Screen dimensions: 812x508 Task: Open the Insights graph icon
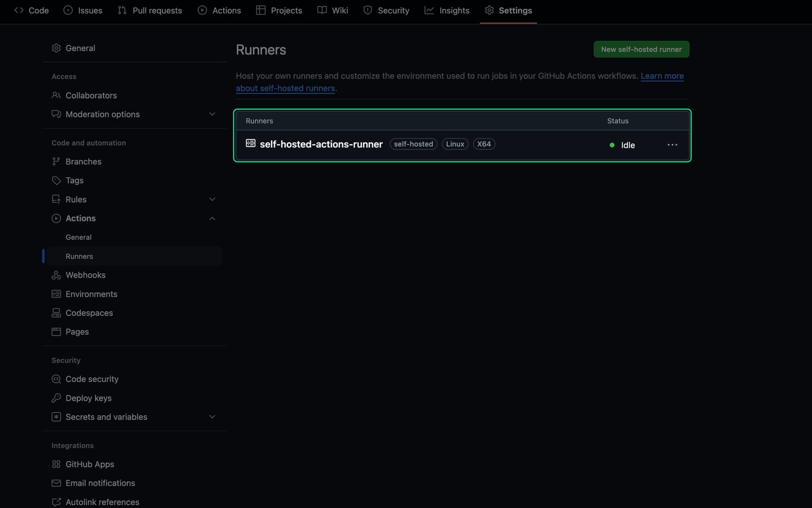[x=429, y=10]
